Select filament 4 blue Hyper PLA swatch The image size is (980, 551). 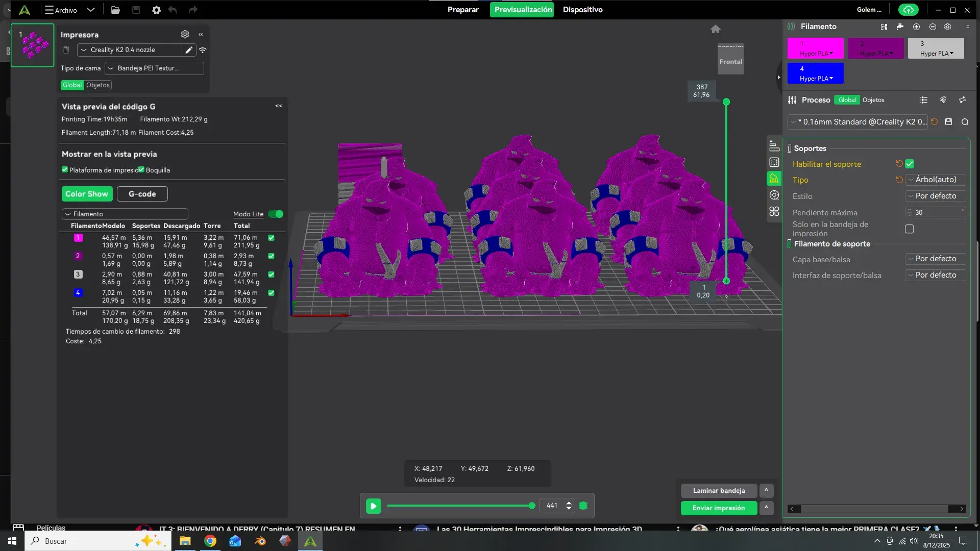[x=816, y=73]
